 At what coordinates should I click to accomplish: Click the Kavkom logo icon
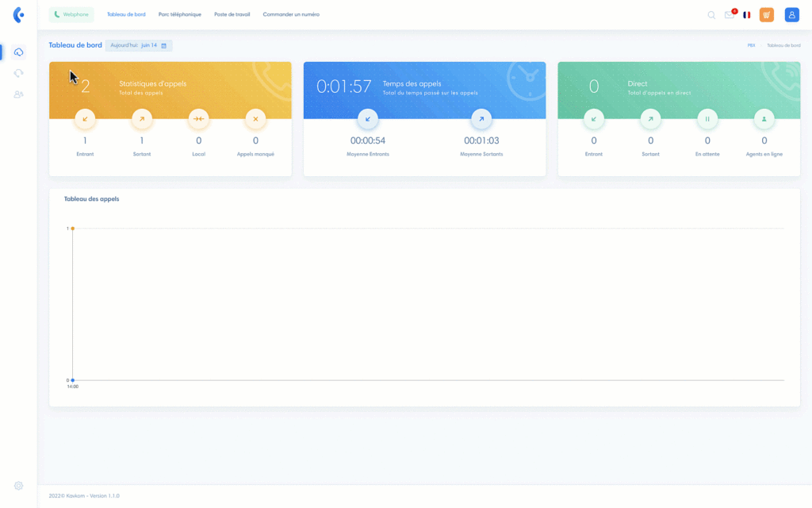pos(18,15)
